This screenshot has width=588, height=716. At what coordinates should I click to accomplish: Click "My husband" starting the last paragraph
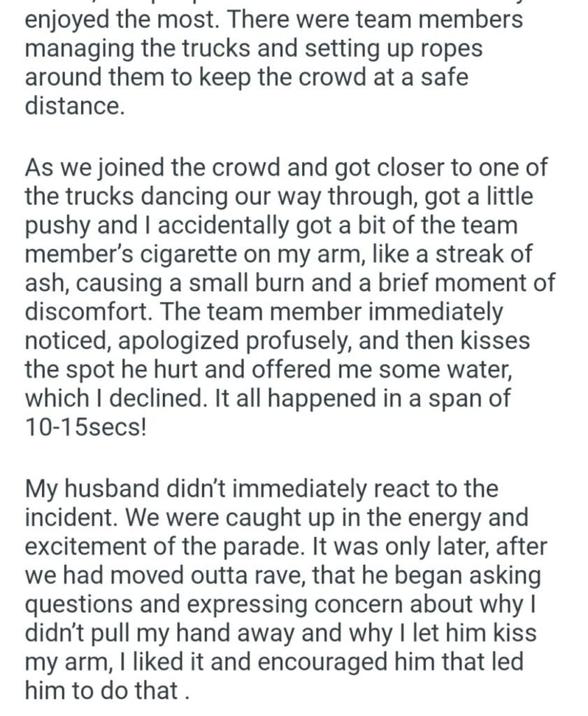tap(95, 489)
